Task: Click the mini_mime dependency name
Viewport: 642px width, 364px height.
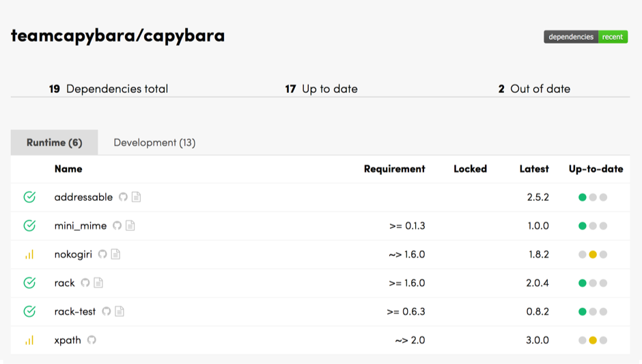Action: [x=81, y=226]
